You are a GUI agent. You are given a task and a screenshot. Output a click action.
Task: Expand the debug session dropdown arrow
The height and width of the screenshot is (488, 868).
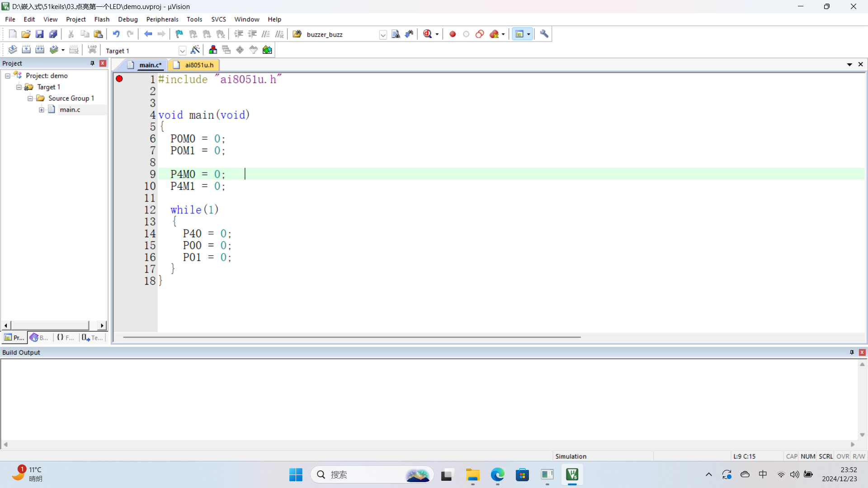[x=437, y=34]
